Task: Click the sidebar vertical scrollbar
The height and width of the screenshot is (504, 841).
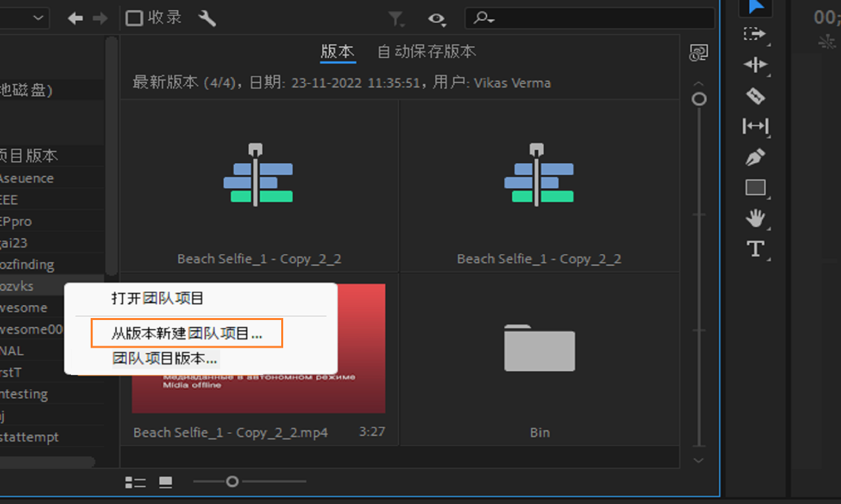Action: (x=112, y=156)
